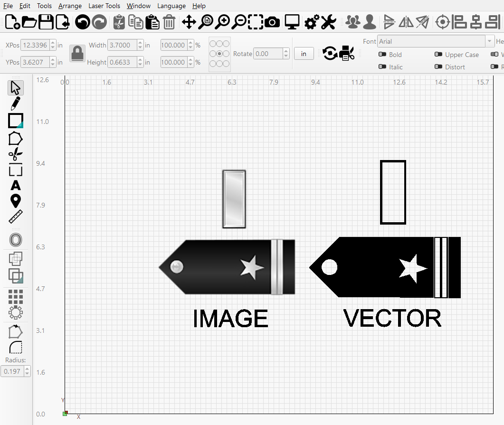Redo the last undone action
This screenshot has width=504, height=425.
[99, 22]
